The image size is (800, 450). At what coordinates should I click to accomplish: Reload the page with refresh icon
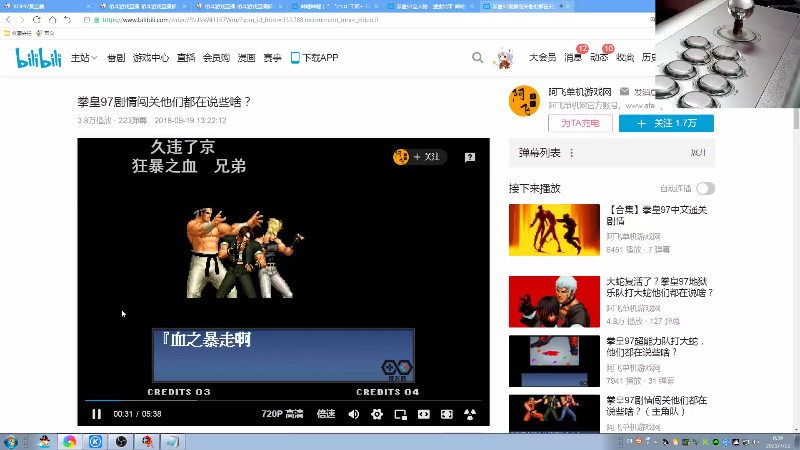pyautogui.click(x=37, y=19)
